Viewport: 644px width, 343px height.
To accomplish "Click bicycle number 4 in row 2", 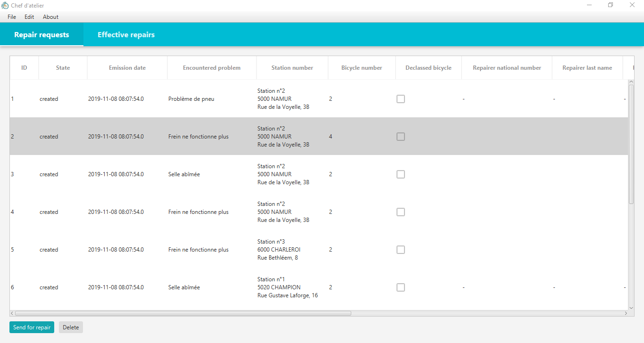I will 330,137.
